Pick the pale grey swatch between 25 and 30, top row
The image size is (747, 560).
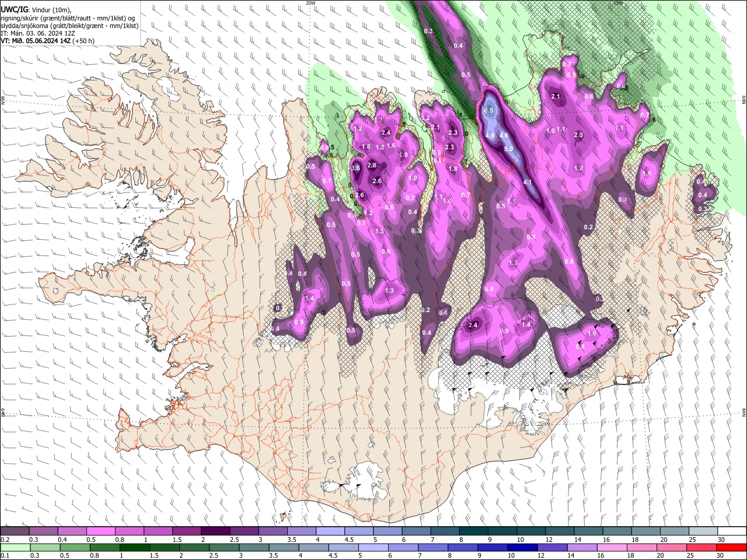(703, 531)
